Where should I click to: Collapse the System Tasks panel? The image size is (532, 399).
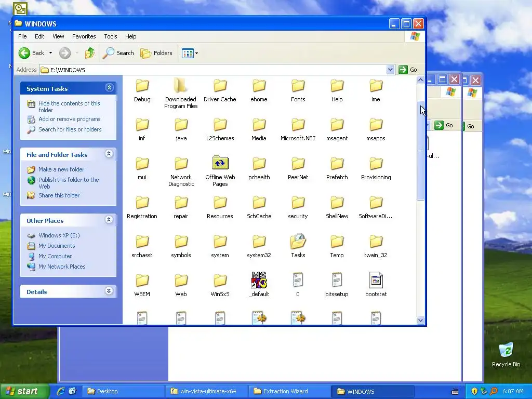[109, 88]
